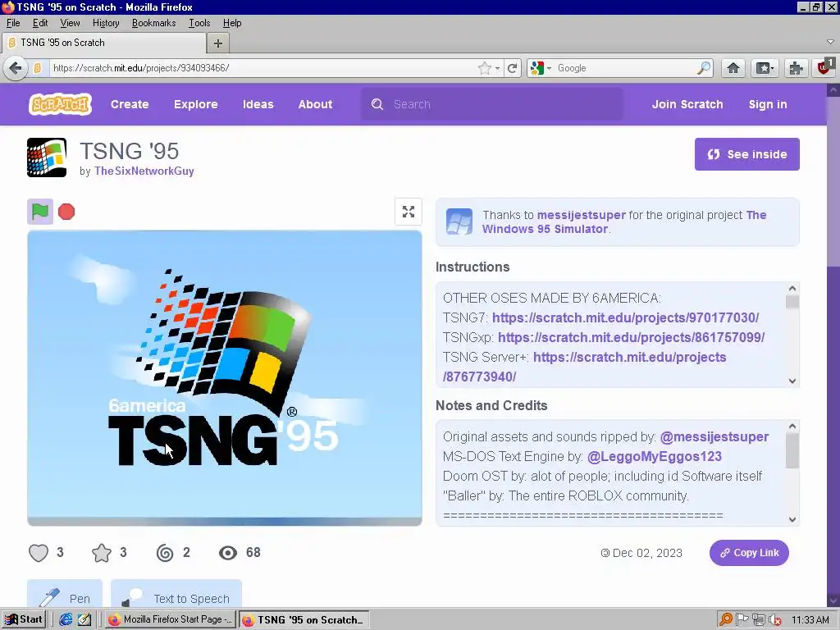840x630 pixels.
Task: Open the Tools menu
Action: tap(199, 23)
